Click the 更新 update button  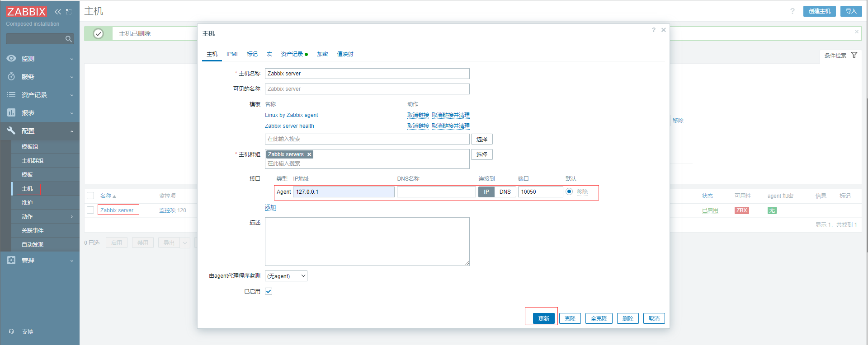point(544,318)
